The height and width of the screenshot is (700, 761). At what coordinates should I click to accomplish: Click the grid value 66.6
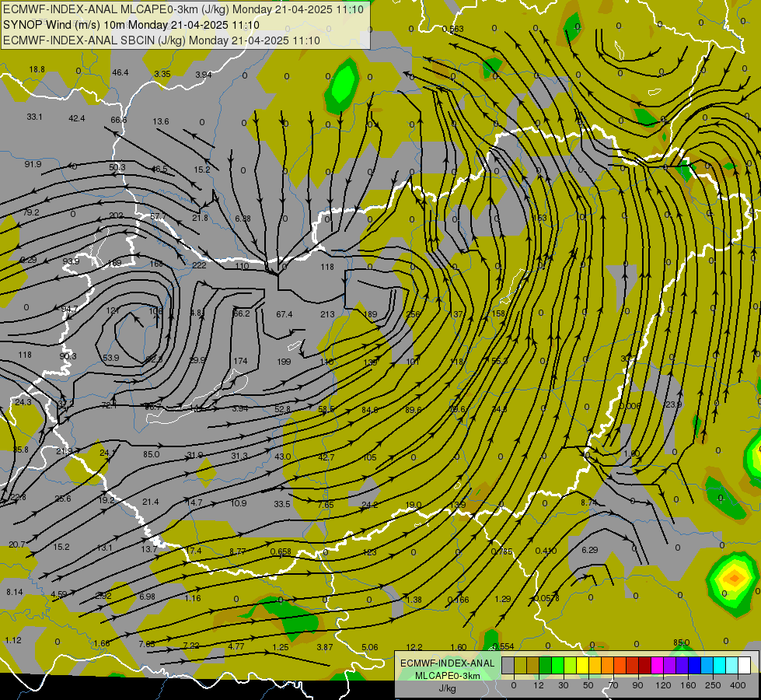[118, 120]
